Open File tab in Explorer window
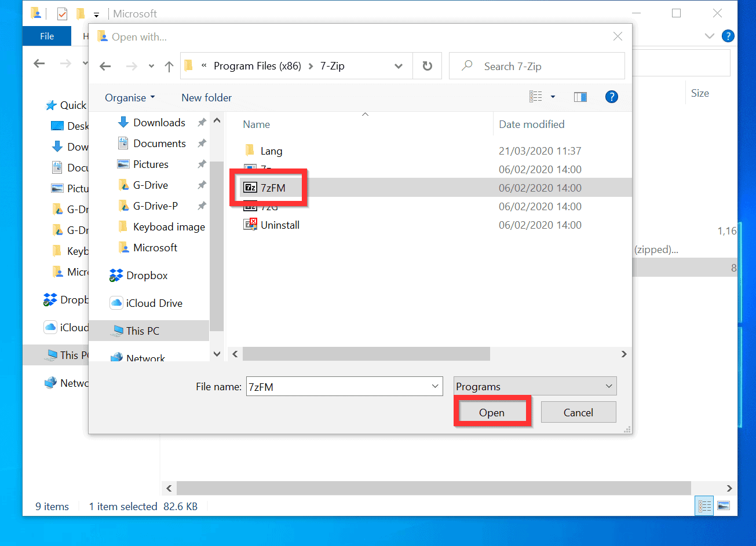The width and height of the screenshot is (756, 546). [x=47, y=36]
